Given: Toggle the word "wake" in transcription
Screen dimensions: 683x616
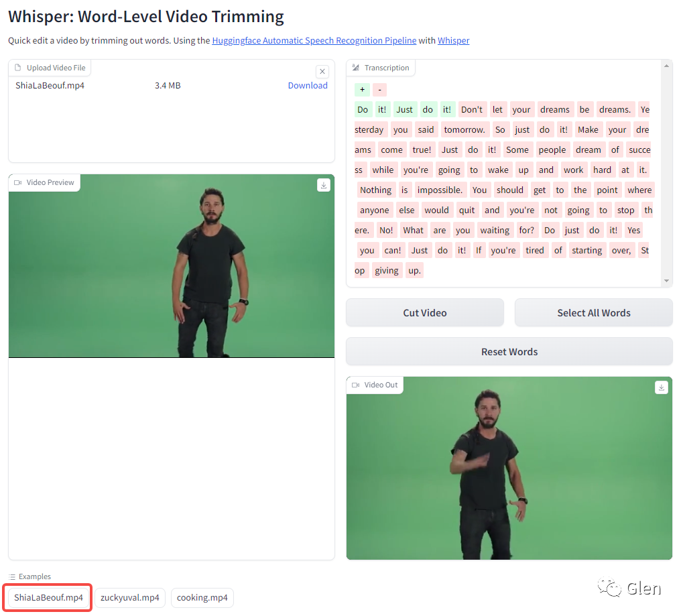Looking at the screenshot, I should pyautogui.click(x=498, y=170).
